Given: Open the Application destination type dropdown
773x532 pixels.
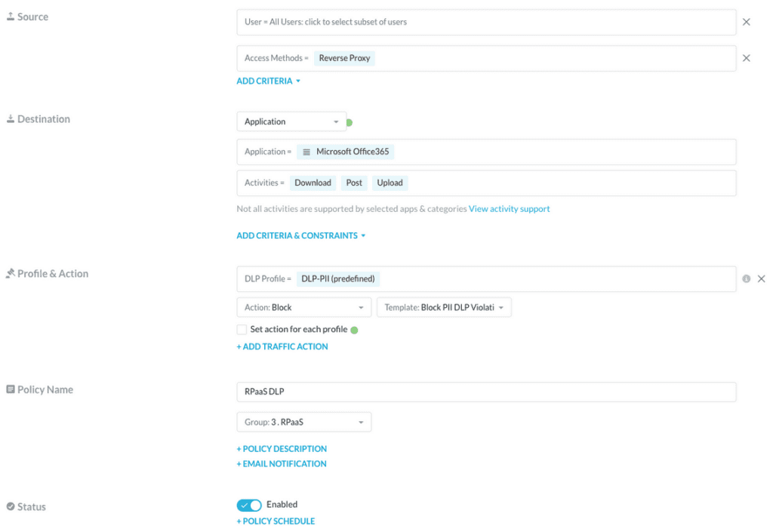Looking at the screenshot, I should click(291, 121).
